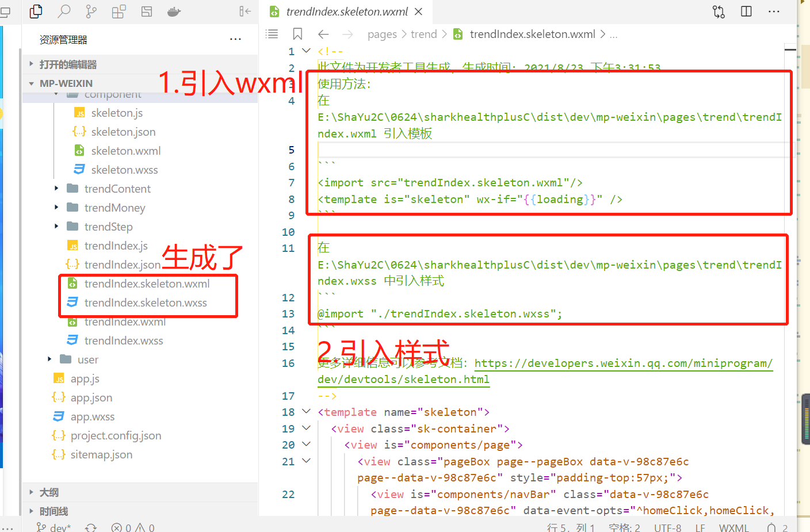Toggle fold arrow at line 19
810x532 pixels.
click(x=305, y=428)
